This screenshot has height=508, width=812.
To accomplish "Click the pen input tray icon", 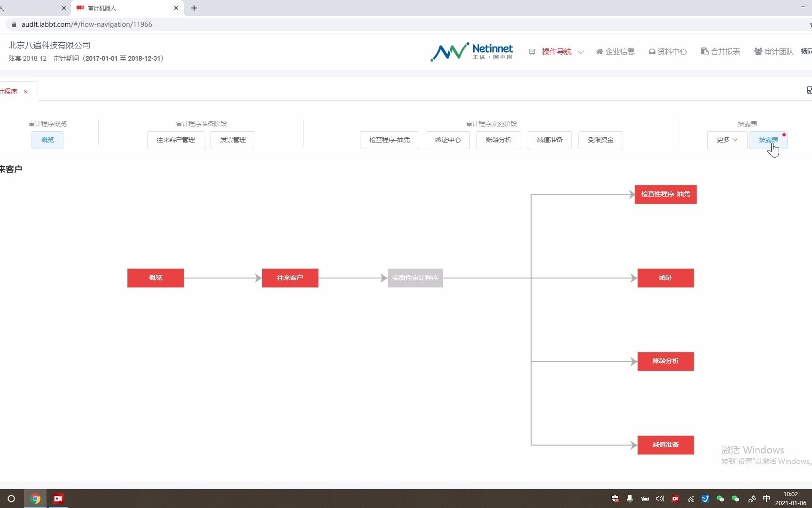I will (x=752, y=499).
